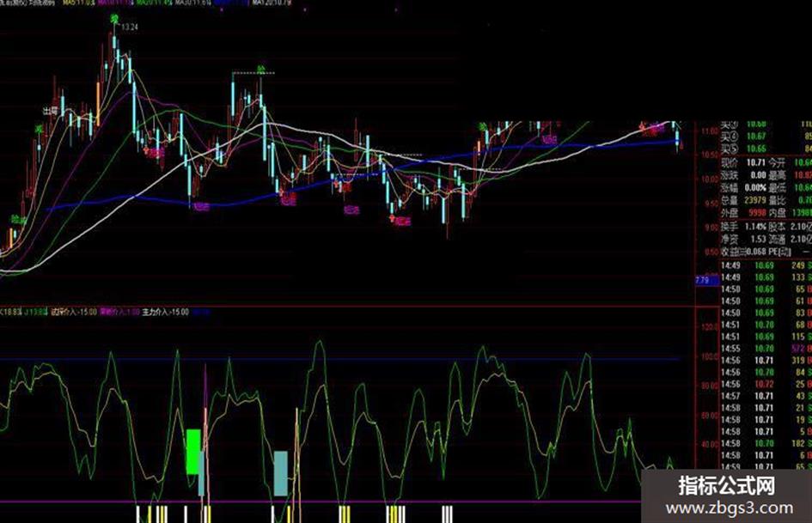Click the 股本 2.10亿 share capital value
This screenshot has height=523, width=812.
click(802, 227)
